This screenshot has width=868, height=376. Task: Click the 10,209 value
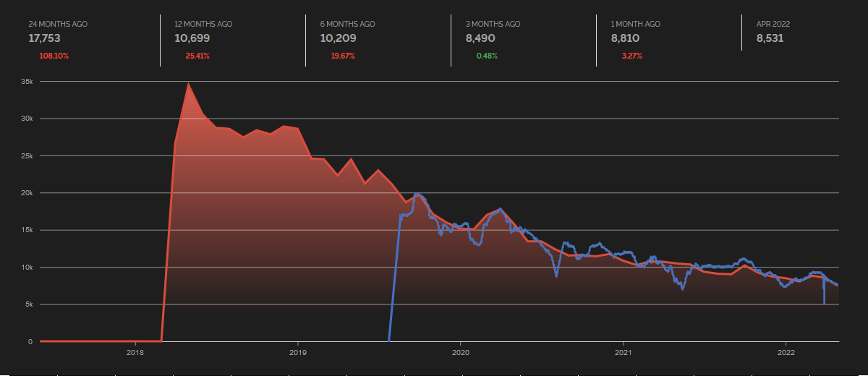pos(336,38)
